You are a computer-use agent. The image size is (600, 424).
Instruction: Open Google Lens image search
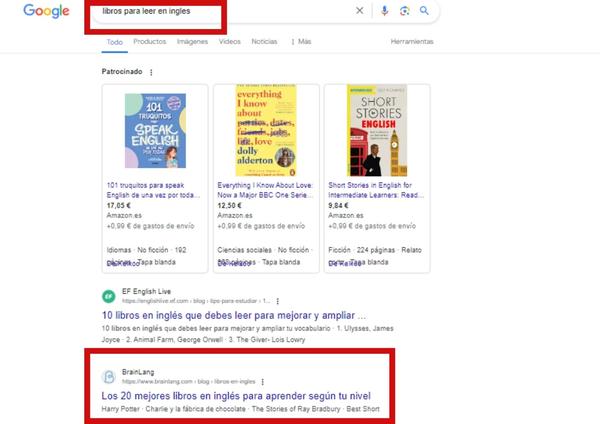click(x=404, y=11)
